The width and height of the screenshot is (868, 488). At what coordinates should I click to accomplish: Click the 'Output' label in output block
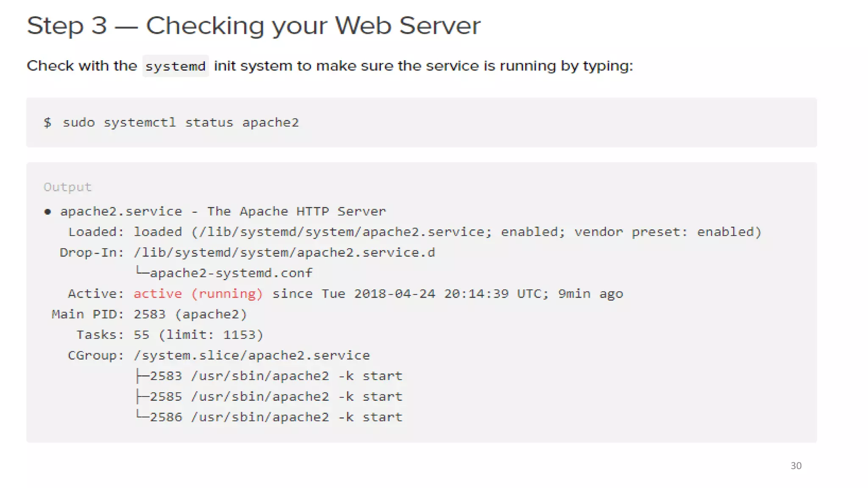67,187
